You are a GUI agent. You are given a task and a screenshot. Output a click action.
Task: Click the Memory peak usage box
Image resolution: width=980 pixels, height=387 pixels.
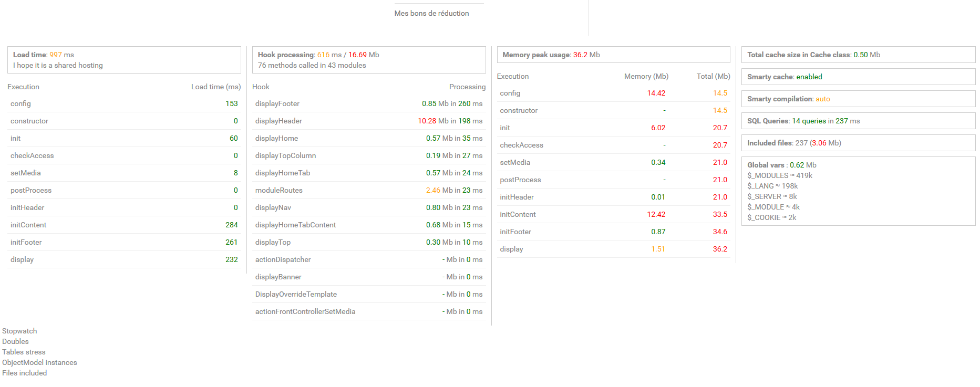click(613, 55)
